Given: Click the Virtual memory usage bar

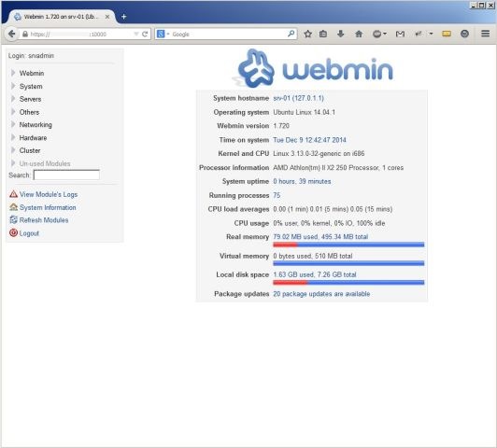Looking at the screenshot, I should pos(348,263).
